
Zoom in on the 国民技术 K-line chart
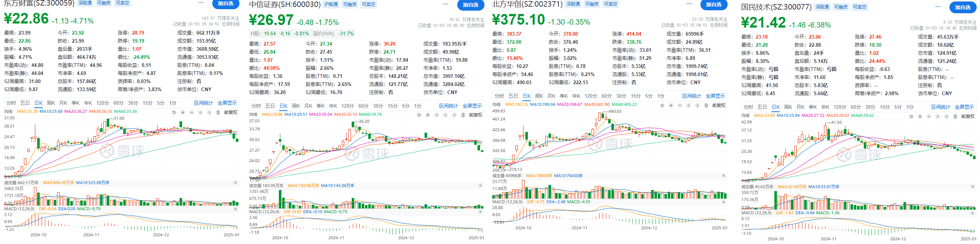[920, 116]
